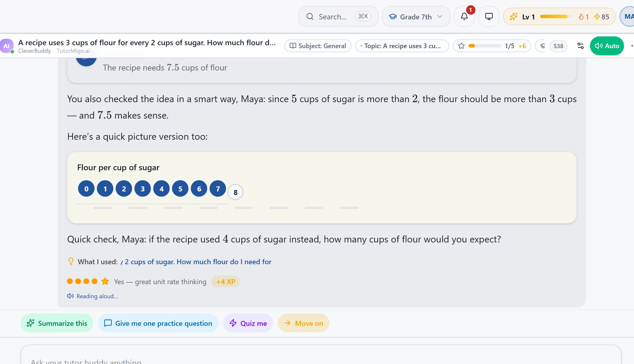Select the unfilled number dot 8
634x364 pixels.
(235, 192)
